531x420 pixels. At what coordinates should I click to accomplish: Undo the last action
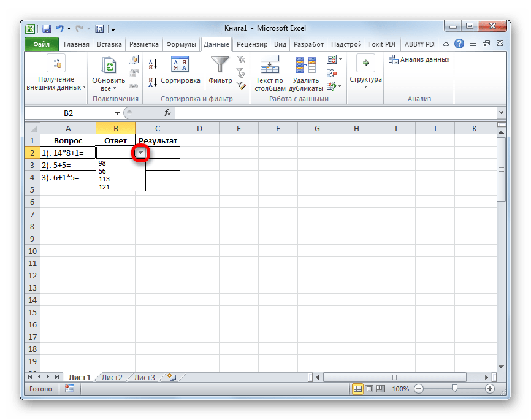point(59,28)
